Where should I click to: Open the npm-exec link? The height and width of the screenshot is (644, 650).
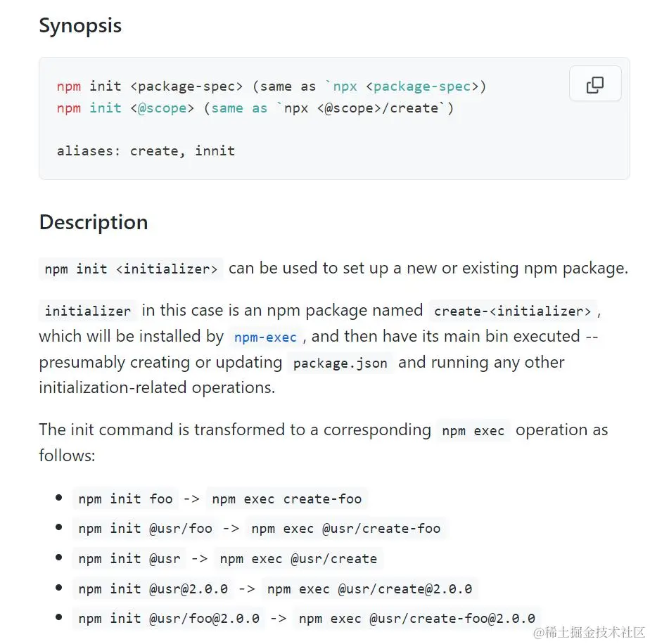click(265, 337)
